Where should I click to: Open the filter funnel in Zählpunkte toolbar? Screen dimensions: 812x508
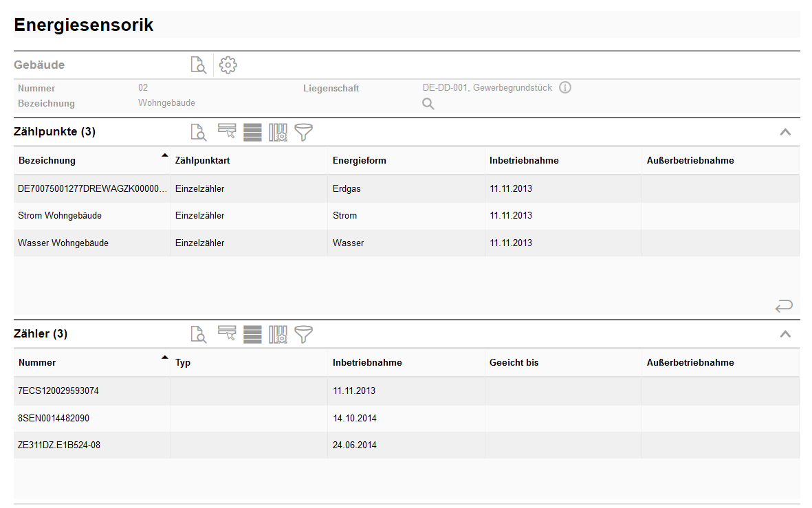click(303, 132)
